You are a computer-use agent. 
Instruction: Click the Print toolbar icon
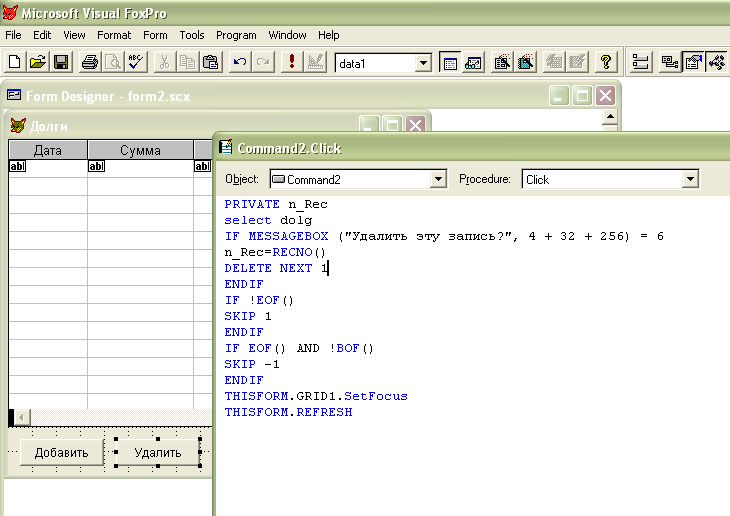pyautogui.click(x=89, y=62)
